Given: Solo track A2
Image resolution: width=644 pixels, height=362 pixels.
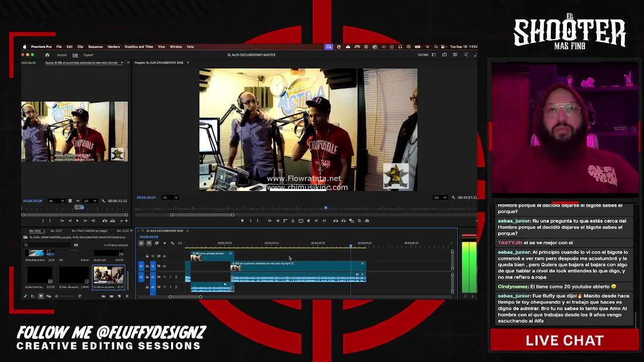Looking at the screenshot, I should coord(170,287).
